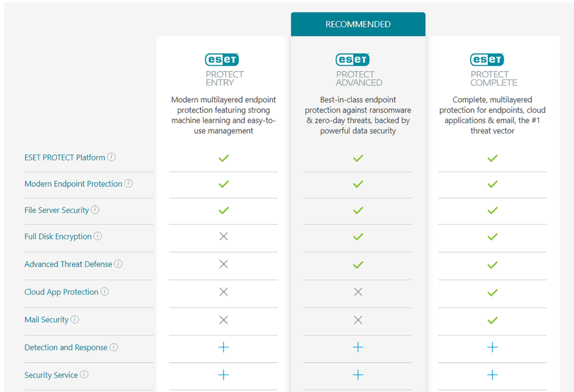Click the ESET PROTECT Complete logo
Viewport: 574px width, 392px height.
487,59
